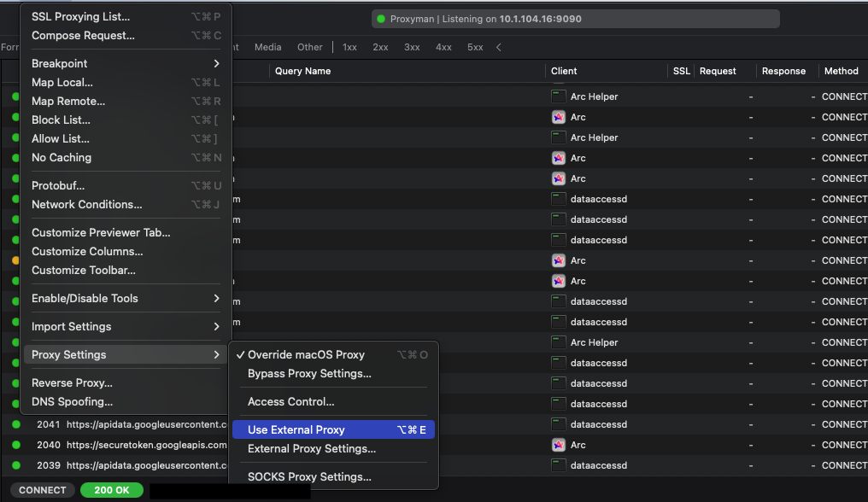Open Map Local tool
Image resolution: width=868 pixels, height=502 pixels.
pyautogui.click(x=126, y=83)
